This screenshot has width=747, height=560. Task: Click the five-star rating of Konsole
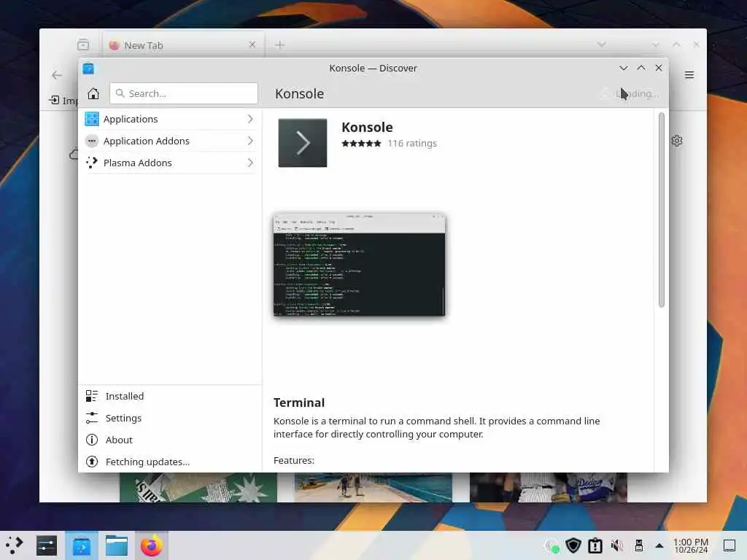361,144
